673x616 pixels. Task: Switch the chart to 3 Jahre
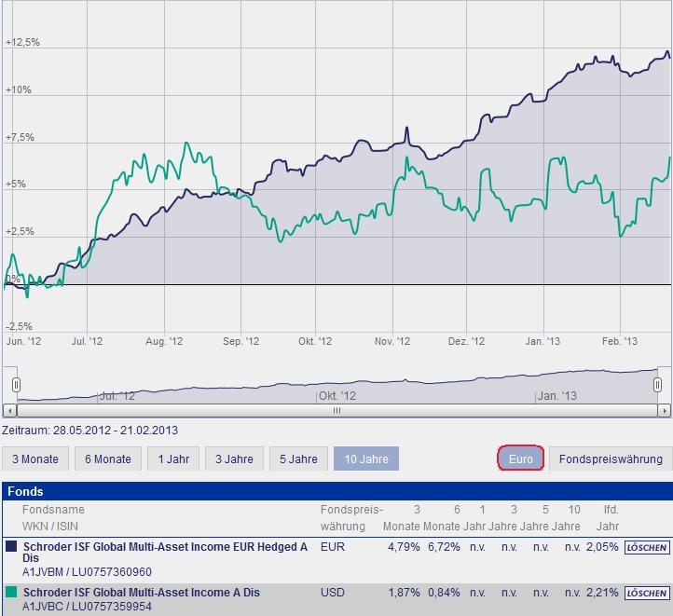pyautogui.click(x=232, y=459)
